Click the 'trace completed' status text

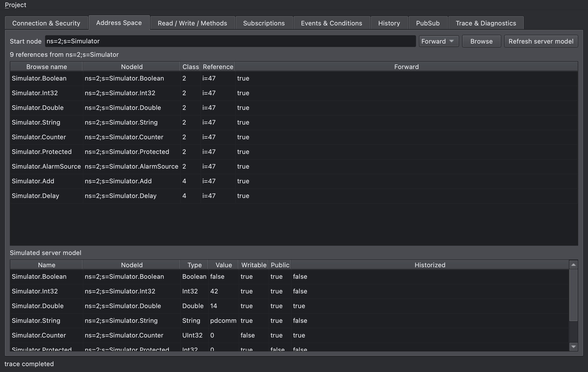(29, 364)
